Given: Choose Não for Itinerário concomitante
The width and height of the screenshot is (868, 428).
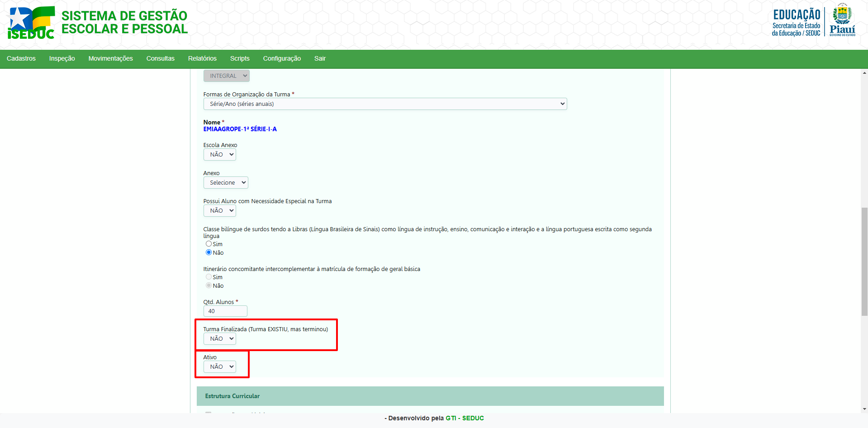Looking at the screenshot, I should pyautogui.click(x=209, y=285).
